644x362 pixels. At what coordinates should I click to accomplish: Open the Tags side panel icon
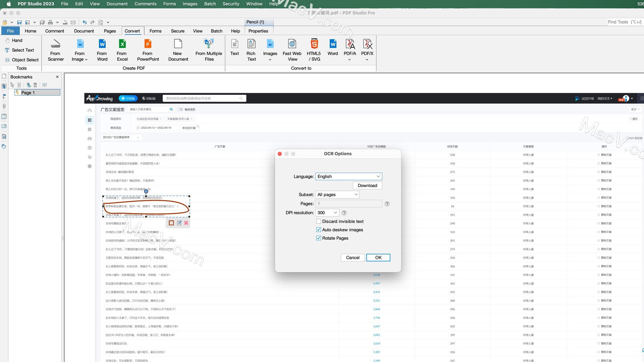click(x=4, y=146)
